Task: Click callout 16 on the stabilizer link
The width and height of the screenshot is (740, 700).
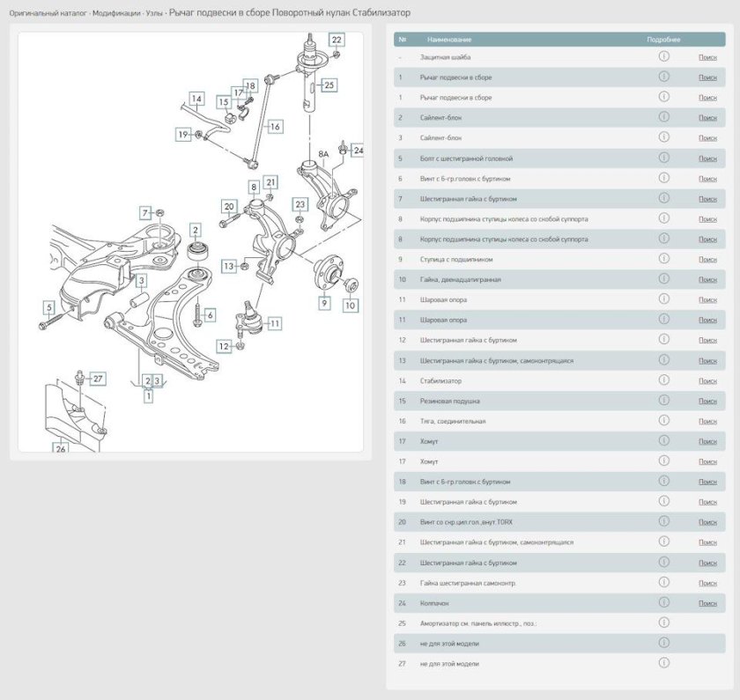Action: [275, 127]
